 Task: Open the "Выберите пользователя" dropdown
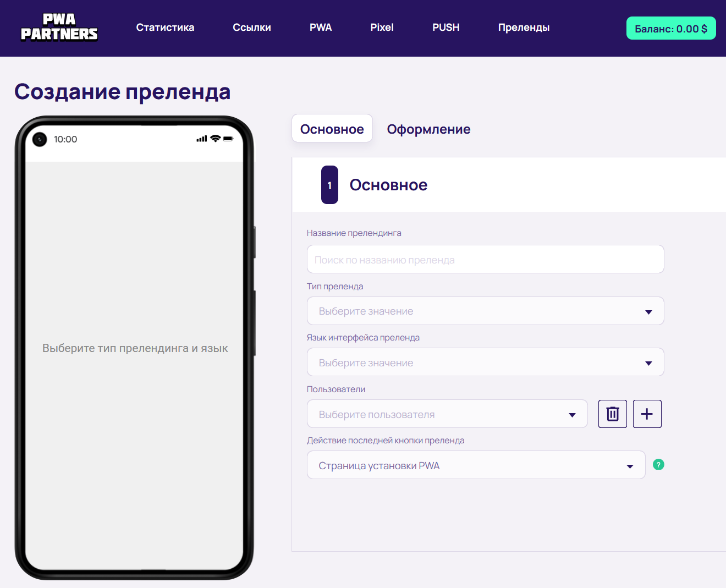(x=447, y=414)
